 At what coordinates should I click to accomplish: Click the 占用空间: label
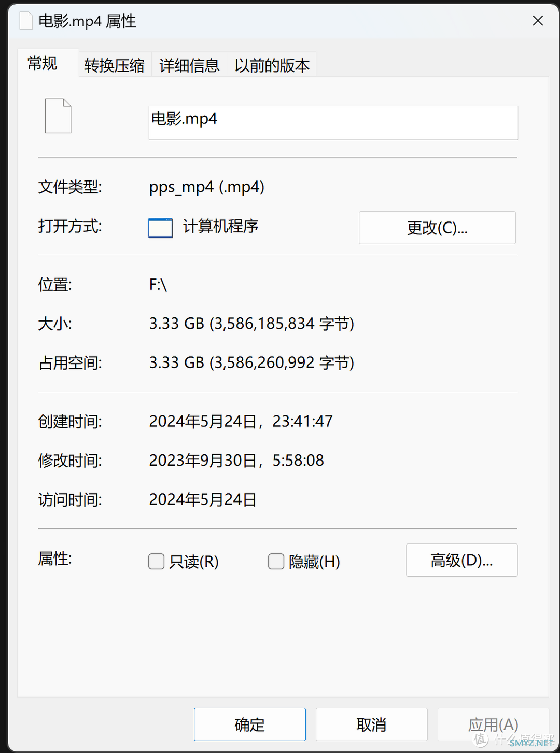[x=70, y=363]
